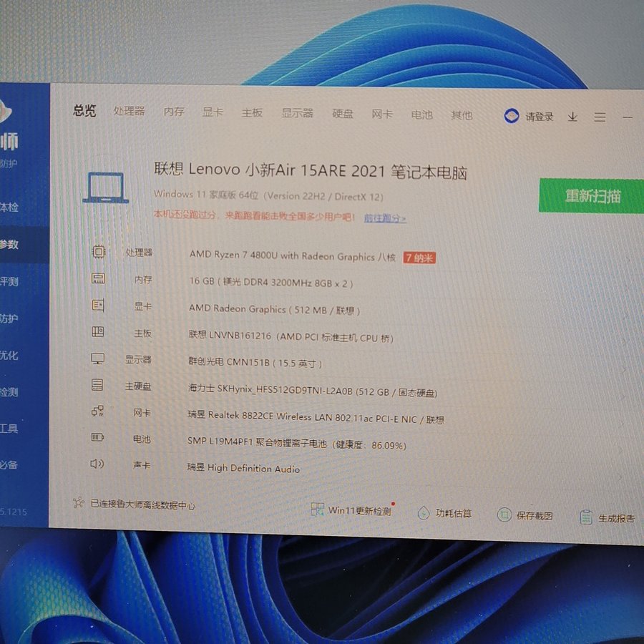Viewport: 644px width, 644px height.
Task: Click the 显卡 label in the specs list
Action: (x=143, y=306)
